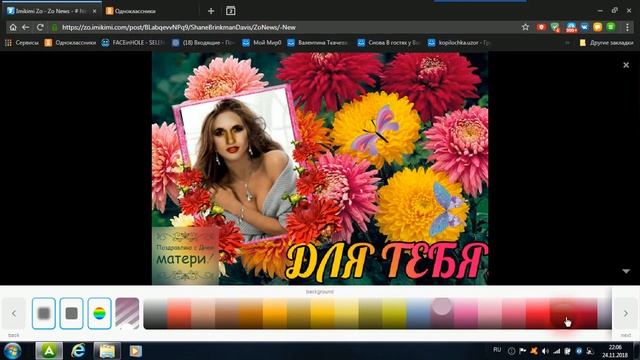Pick the bright red color swatch
The width and height of the screenshot is (640, 360).
(x=538, y=313)
